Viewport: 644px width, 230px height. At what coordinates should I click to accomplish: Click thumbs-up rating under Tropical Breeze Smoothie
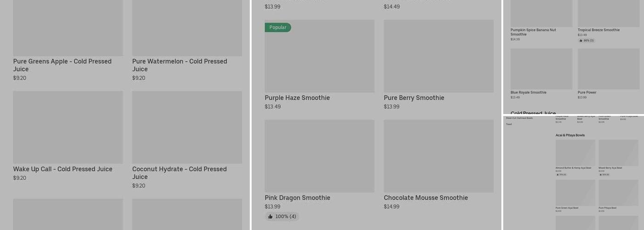click(586, 40)
